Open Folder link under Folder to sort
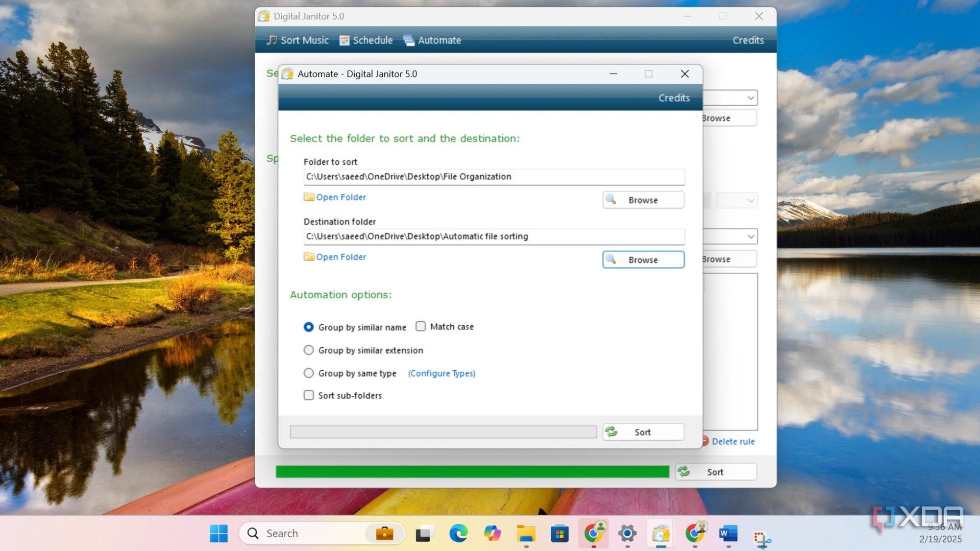This screenshot has width=980, height=551. 341,197
